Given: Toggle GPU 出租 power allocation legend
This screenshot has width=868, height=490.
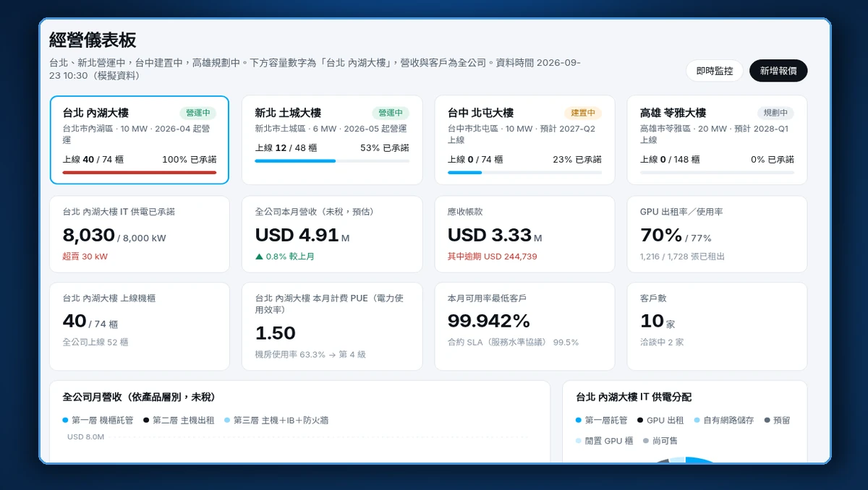Looking at the screenshot, I should 660,420.
